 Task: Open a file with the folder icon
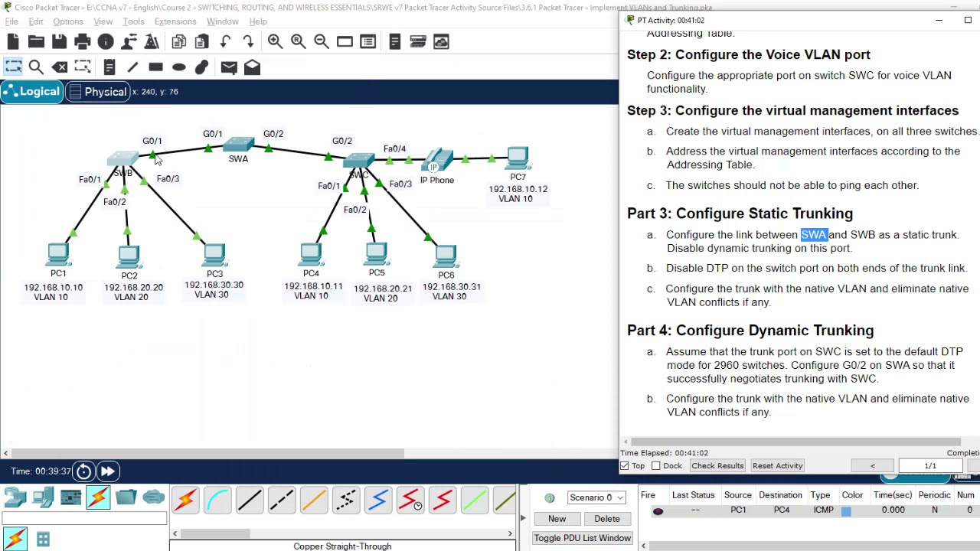(36, 42)
